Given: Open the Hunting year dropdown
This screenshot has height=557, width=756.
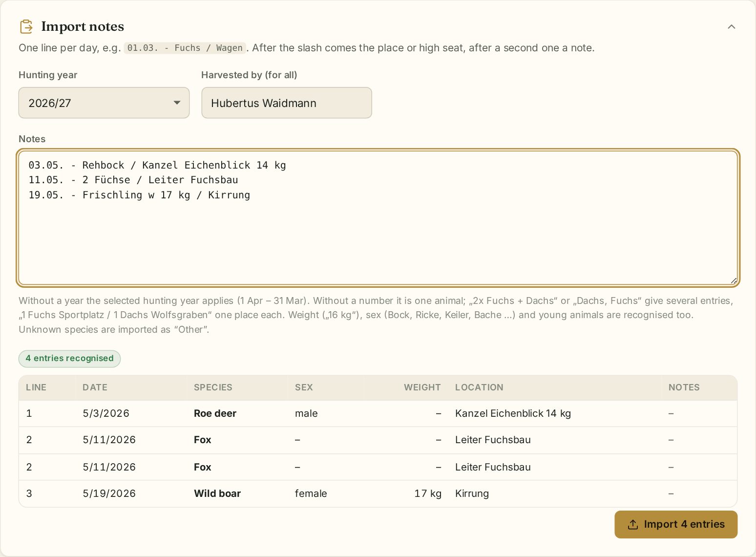Looking at the screenshot, I should (x=104, y=103).
